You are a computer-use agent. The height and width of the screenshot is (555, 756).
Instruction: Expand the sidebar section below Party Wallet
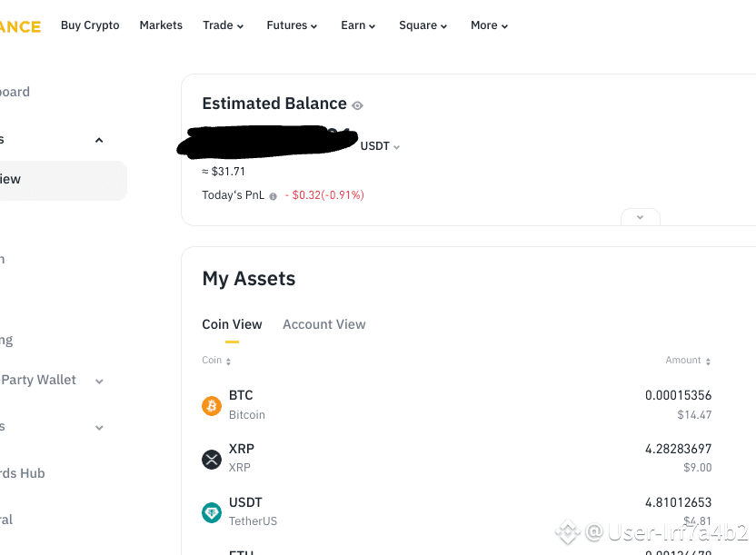tap(99, 428)
